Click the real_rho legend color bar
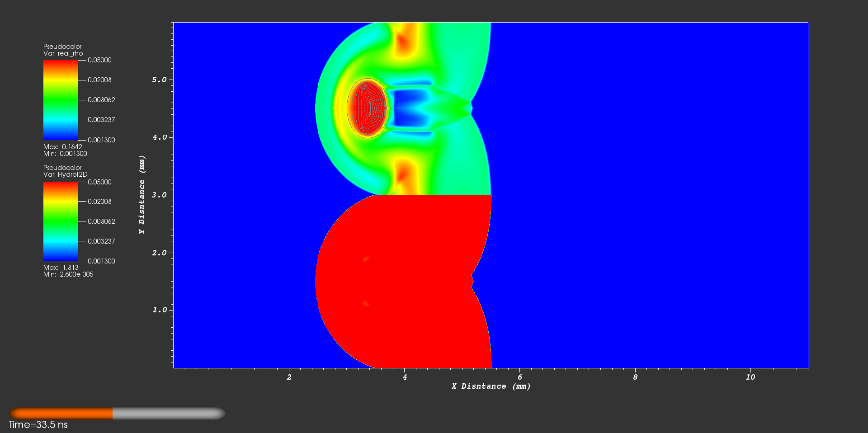Viewport: 868px width, 433px height. coord(60,100)
